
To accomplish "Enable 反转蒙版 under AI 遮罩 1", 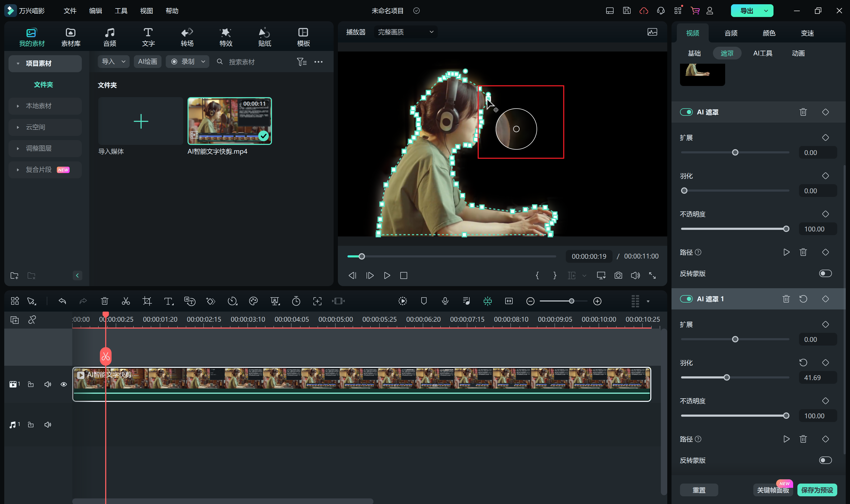I will [x=825, y=460].
